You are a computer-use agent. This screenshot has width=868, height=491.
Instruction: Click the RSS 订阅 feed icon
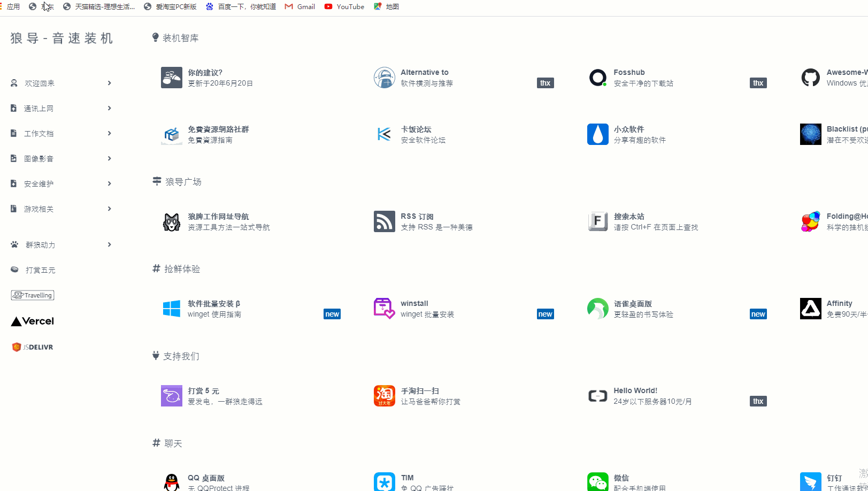click(384, 221)
